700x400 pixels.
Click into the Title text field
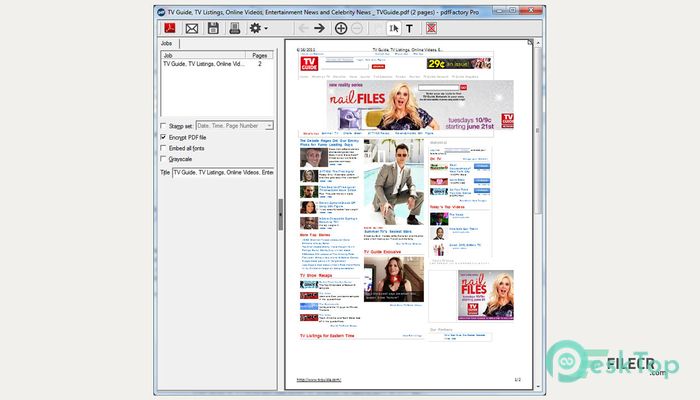tap(223, 172)
